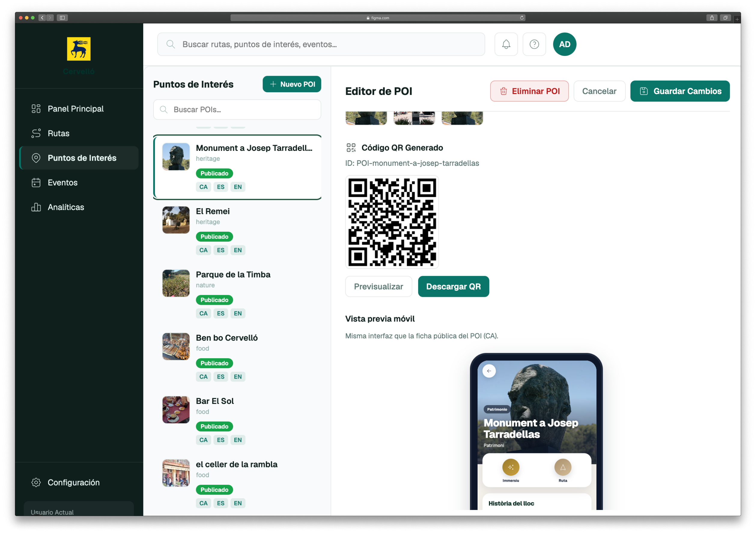Click the "Història del lloc" heading
This screenshot has height=534, width=756.
click(x=511, y=503)
